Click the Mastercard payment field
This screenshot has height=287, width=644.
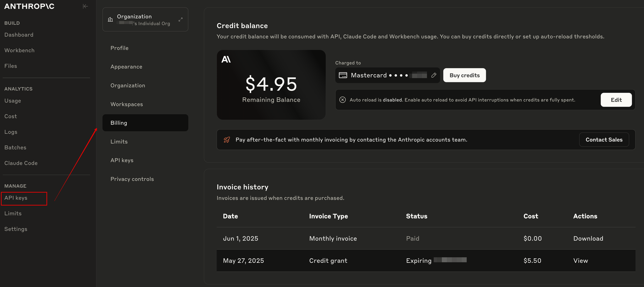387,75
